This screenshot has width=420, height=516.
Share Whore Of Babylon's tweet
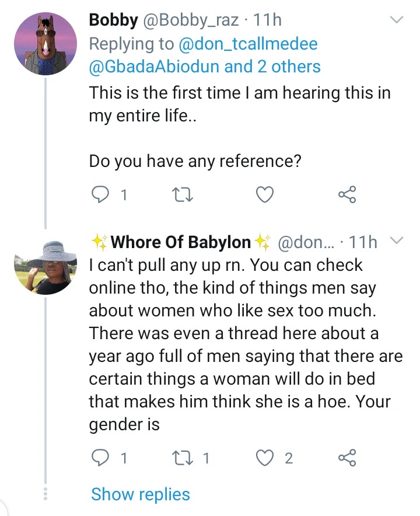(347, 458)
